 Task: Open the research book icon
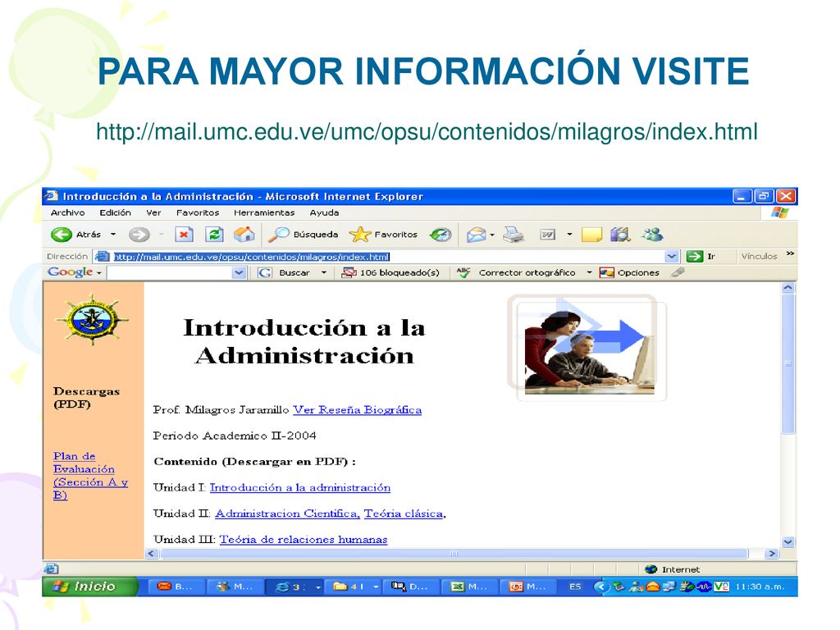(620, 235)
